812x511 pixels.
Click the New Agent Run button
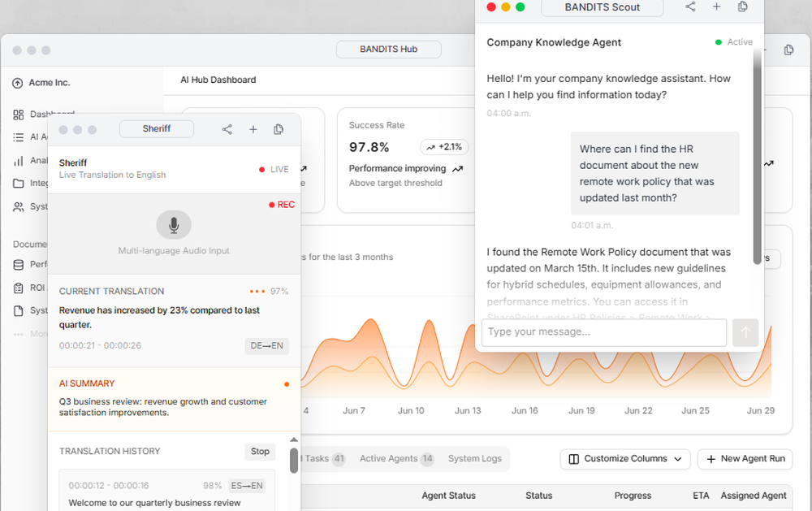pyautogui.click(x=745, y=459)
